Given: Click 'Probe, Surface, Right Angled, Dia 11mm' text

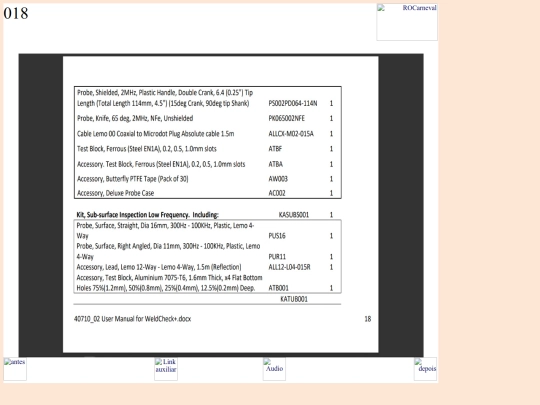Looking at the screenshot, I should [x=168, y=251].
